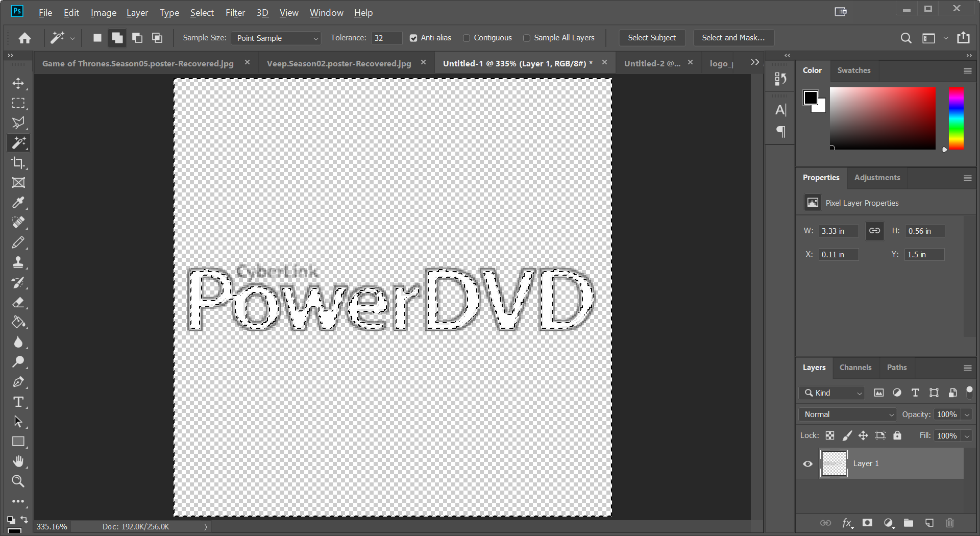Switch to Veep.Season02 poster document tab
Screen dimensions: 980x536
pos(339,63)
